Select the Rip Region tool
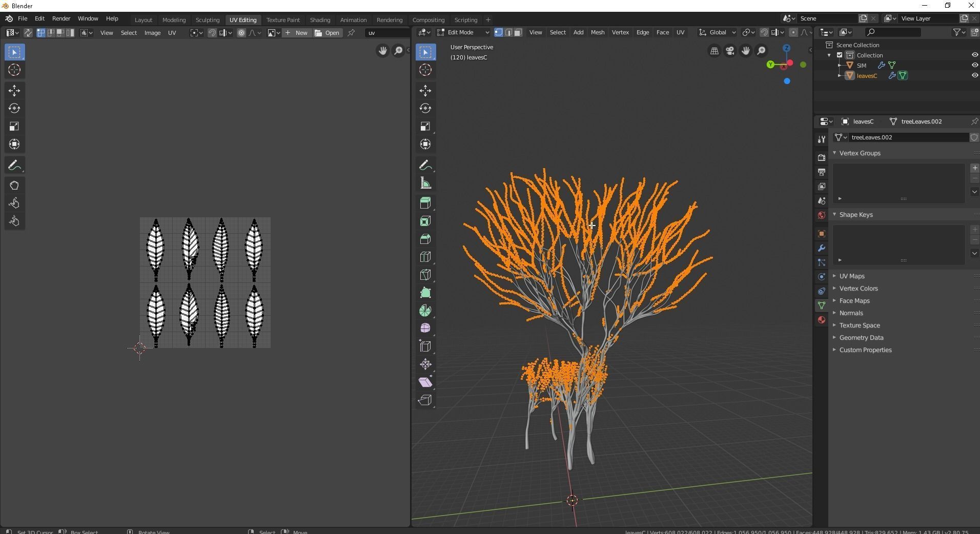This screenshot has width=980, height=534. click(425, 400)
